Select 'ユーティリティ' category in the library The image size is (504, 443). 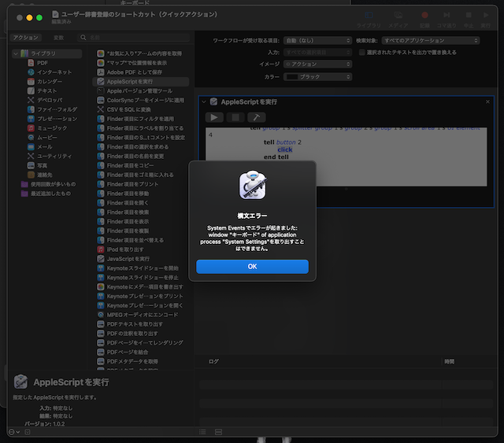pos(54,157)
